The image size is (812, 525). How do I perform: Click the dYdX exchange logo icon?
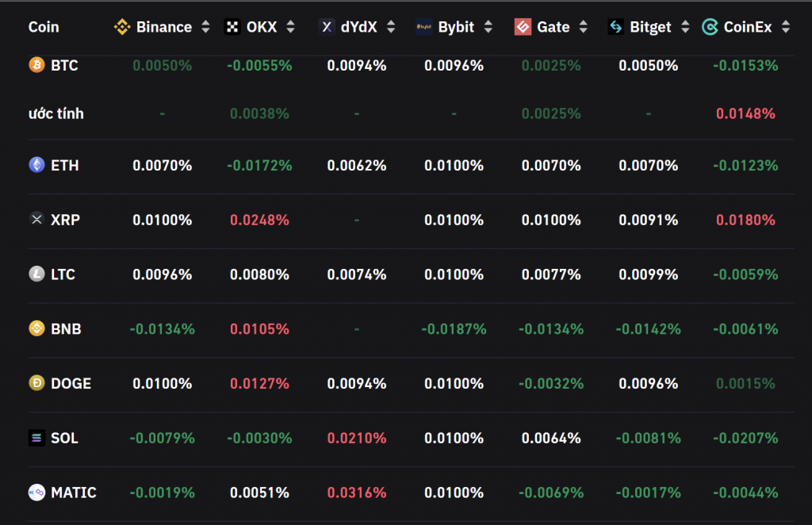click(326, 27)
